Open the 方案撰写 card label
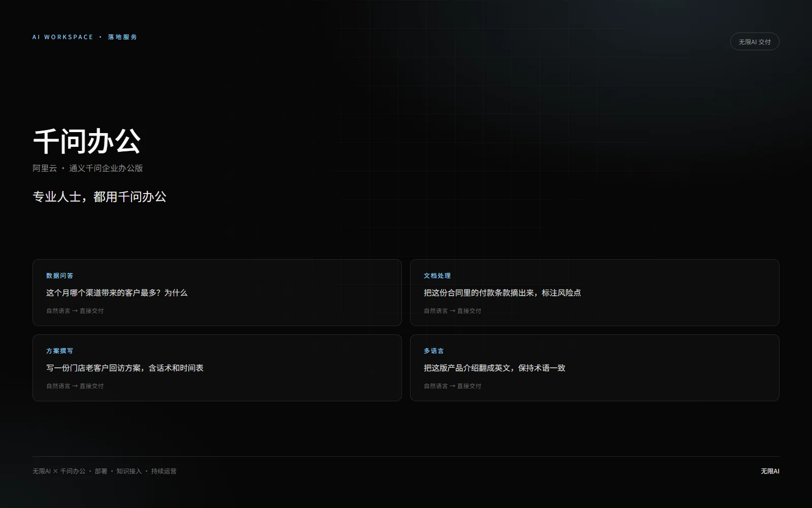This screenshot has width=812, height=508. click(x=60, y=351)
